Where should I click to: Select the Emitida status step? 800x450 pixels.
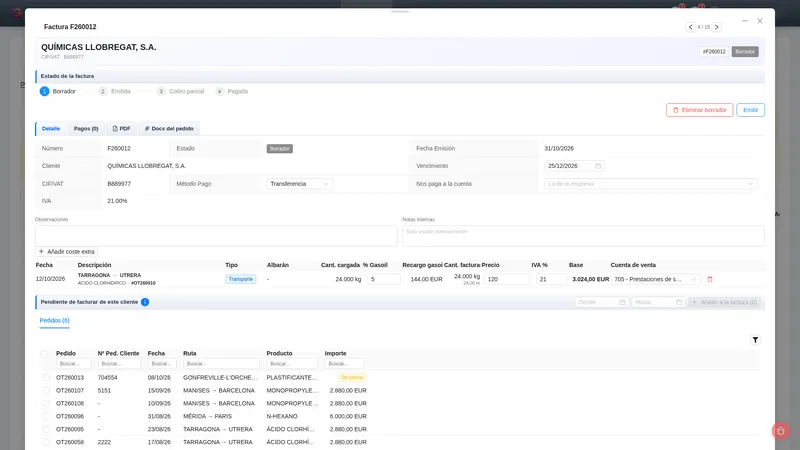pyautogui.click(x=115, y=91)
